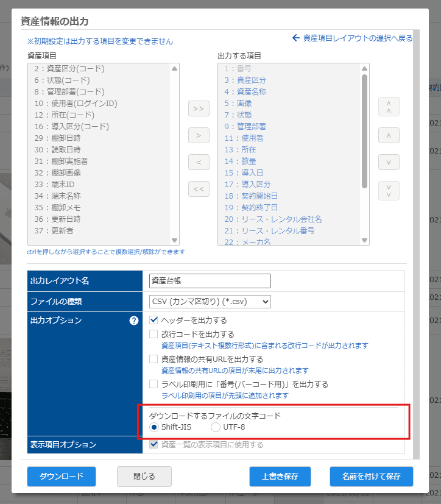The height and width of the screenshot is (504, 441).
Task: Click the move-left < button
Action: [199, 162]
